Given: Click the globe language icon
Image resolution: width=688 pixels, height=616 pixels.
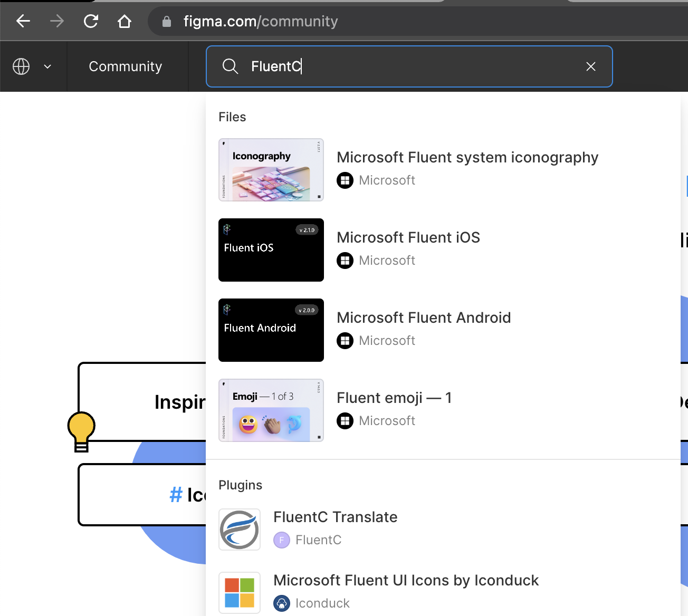Looking at the screenshot, I should [21, 66].
